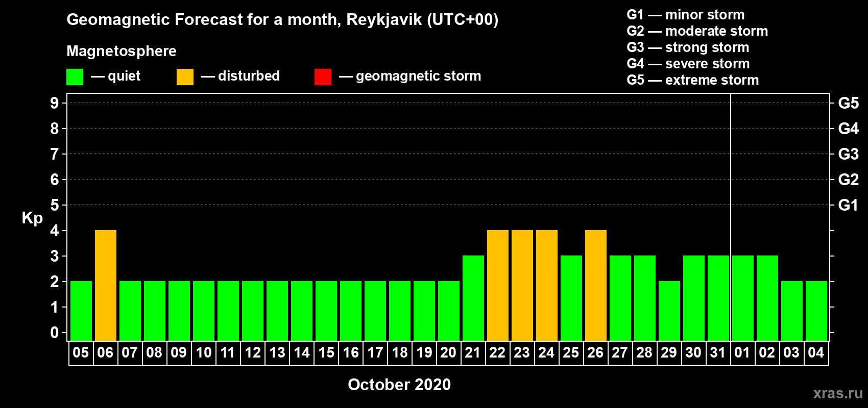This screenshot has height=408, width=868.
Task: Click date label 04 on the x-axis
Action: click(816, 353)
